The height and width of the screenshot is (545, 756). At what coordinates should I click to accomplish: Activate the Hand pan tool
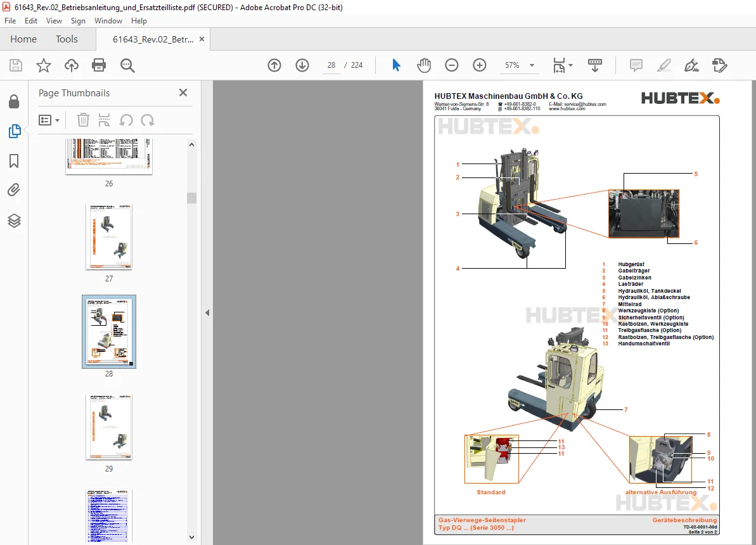424,65
